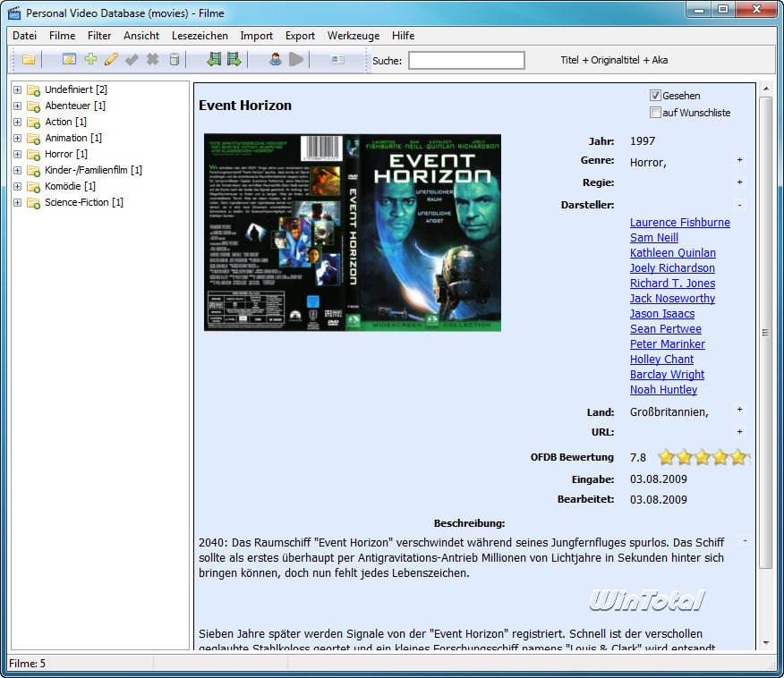784x678 pixels.
Task: Click the quick add wizard toolbar icon
Action: click(69, 60)
